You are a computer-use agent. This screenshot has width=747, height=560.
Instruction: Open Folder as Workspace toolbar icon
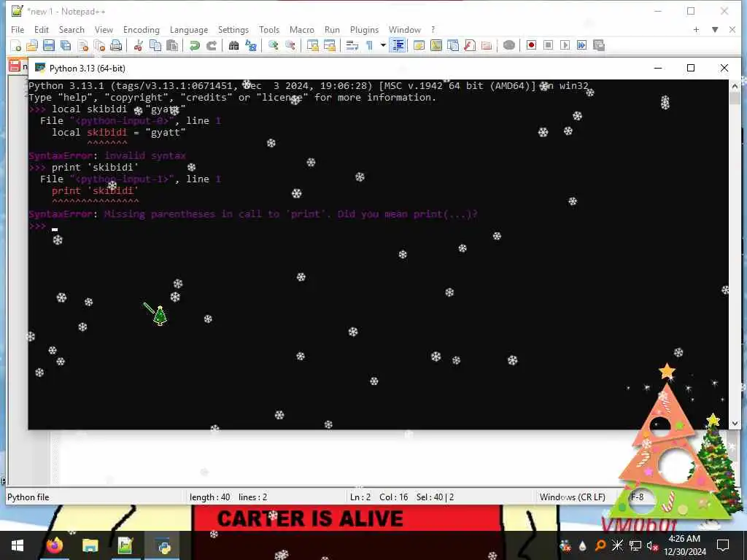point(487,46)
